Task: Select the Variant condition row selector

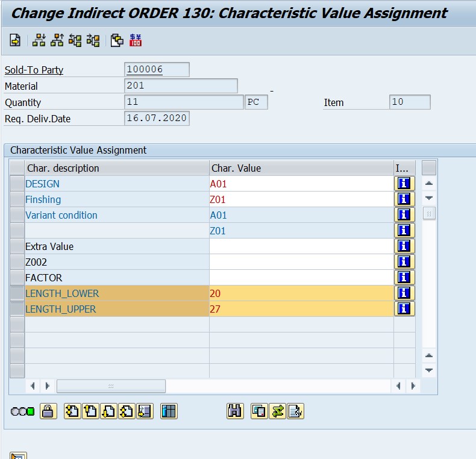Action: click(x=17, y=215)
